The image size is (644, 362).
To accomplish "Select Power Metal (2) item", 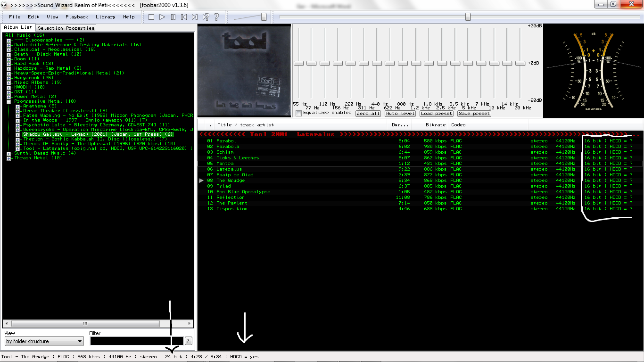I will click(x=35, y=97).
